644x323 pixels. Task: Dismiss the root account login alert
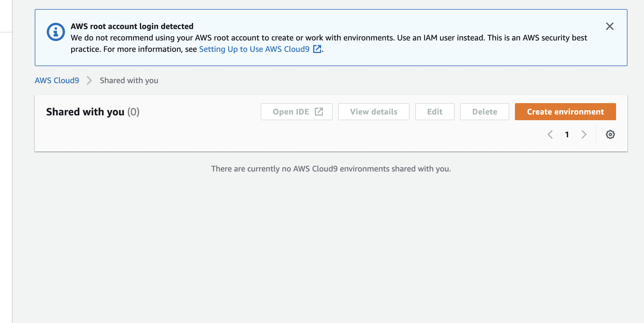610,26
